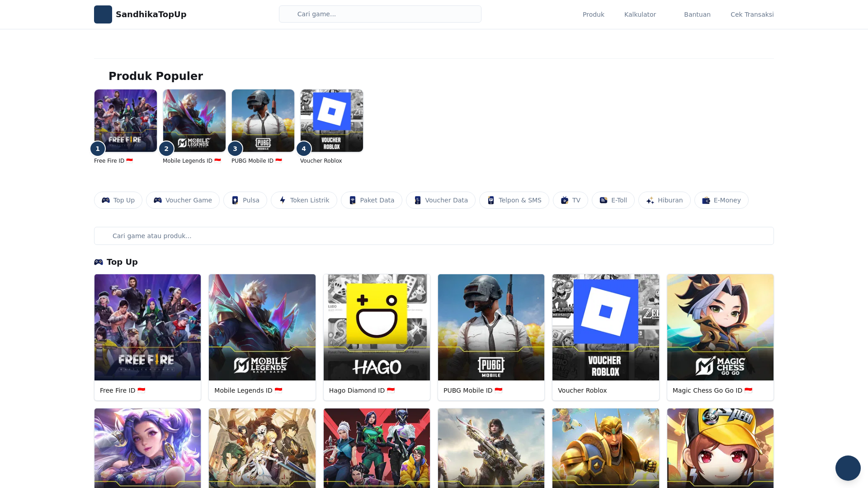Open the red-background agents game card

[377, 448]
